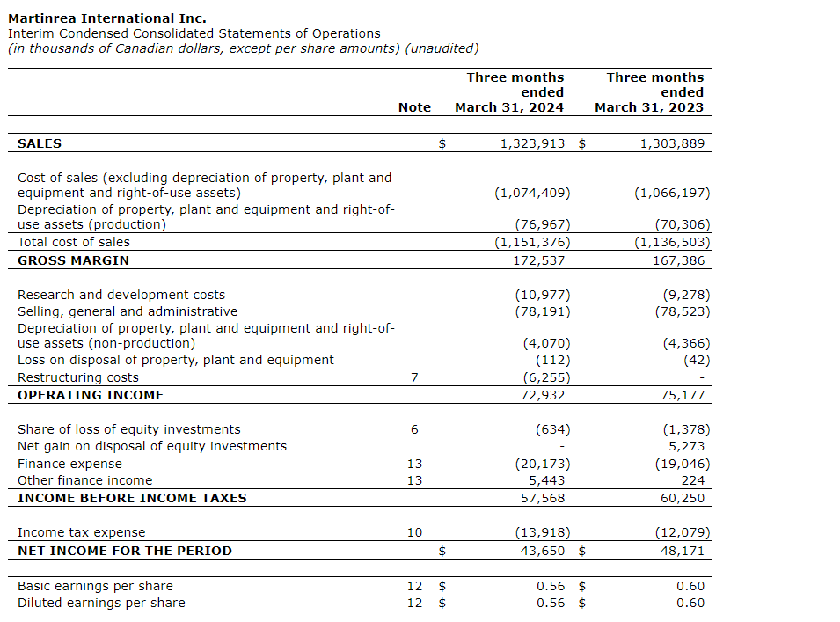Click the NET INCOME FOR THE PERIOD label
The image size is (840, 622).
point(125,551)
